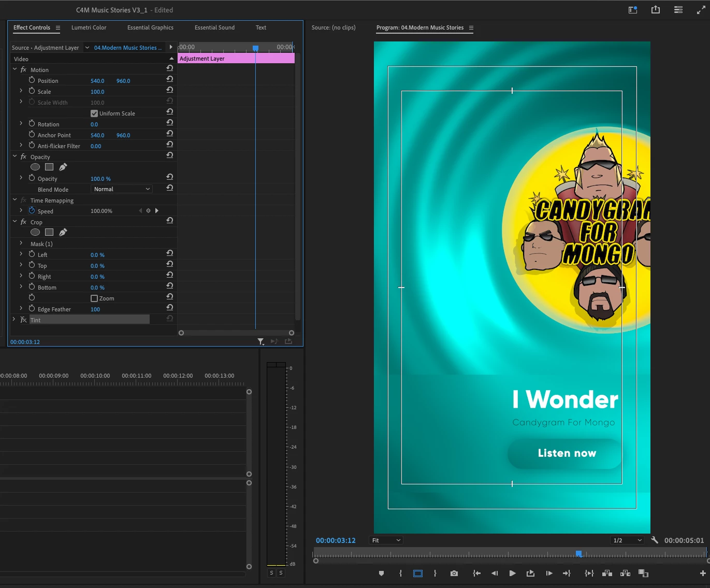Create 4-point polygon mask under Opacity

[49, 167]
